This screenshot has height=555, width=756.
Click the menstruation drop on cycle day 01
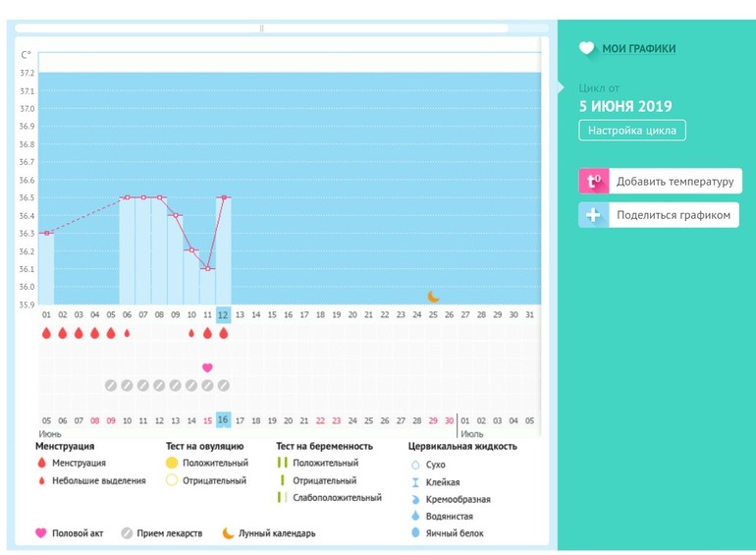pyautogui.click(x=46, y=333)
